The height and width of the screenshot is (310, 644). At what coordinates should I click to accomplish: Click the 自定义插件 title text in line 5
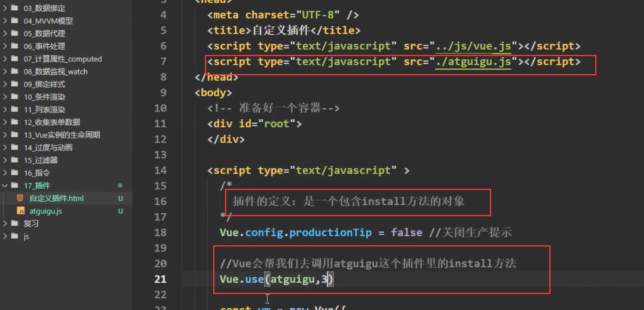tap(281, 30)
